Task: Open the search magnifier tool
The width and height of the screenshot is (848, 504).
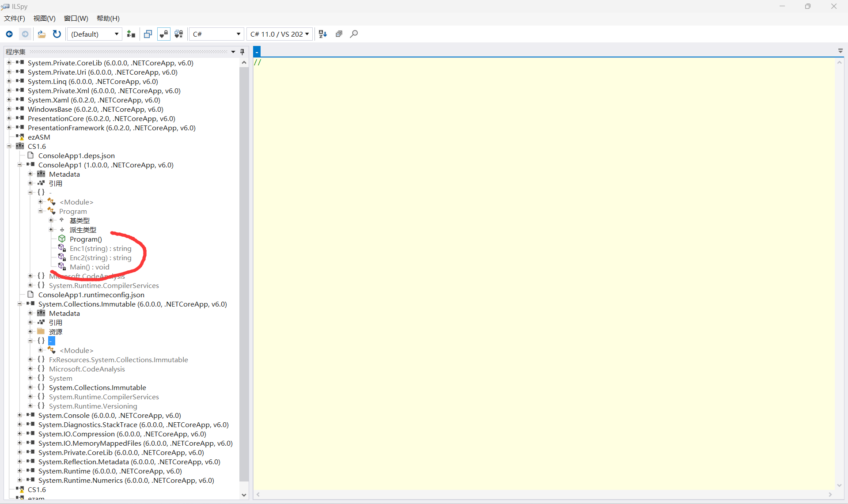Action: 354,34
